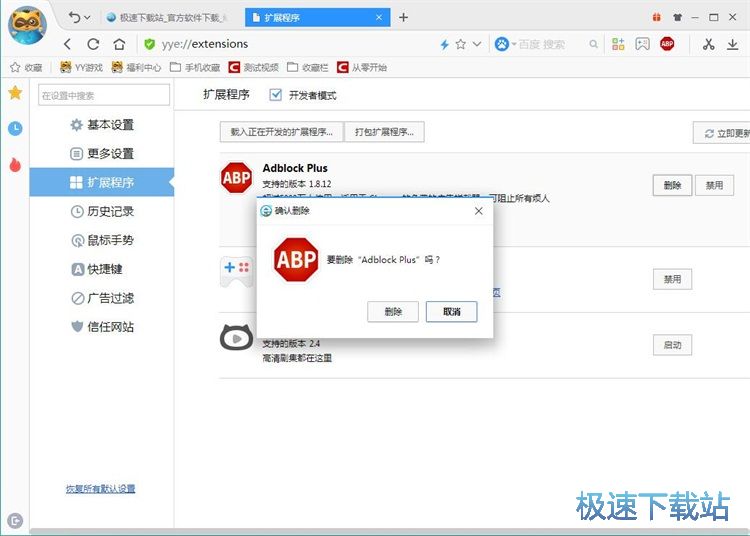The image size is (750, 536).
Task: Click the 在设置中搜索 search field
Action: pyautogui.click(x=104, y=95)
